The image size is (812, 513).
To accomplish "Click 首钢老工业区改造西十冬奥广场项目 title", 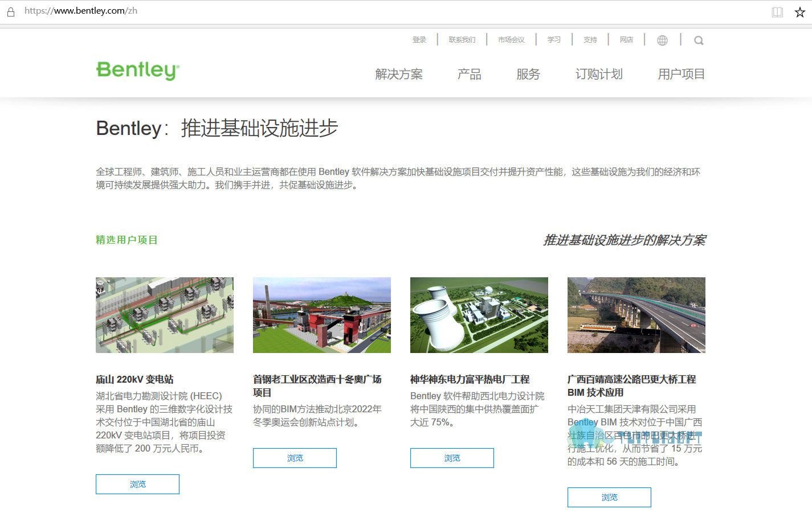I will [317, 385].
